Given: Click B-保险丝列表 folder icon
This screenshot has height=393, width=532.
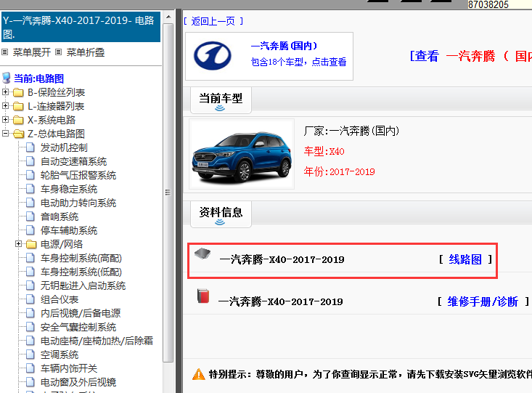Looking at the screenshot, I should click(x=18, y=92).
